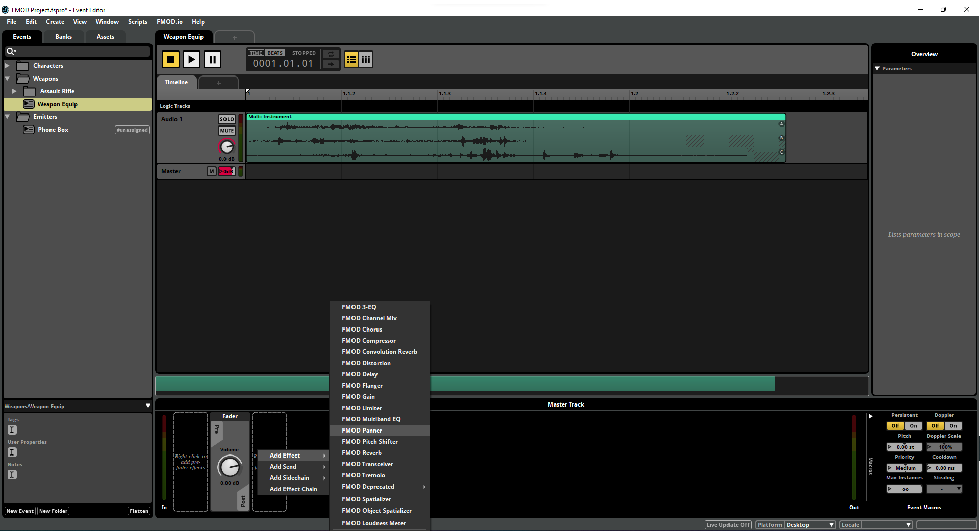This screenshot has width=980, height=531.
Task: Click playlist entry A of the Multi Instrument
Action: (781, 124)
